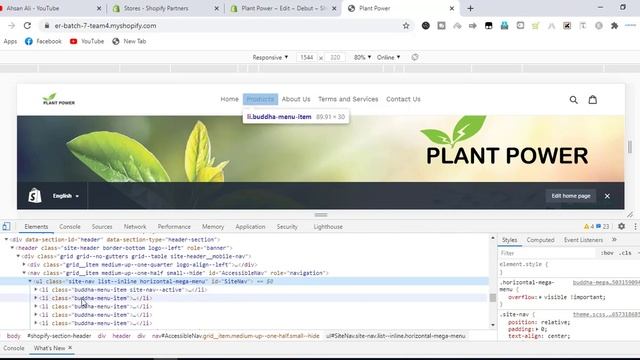This screenshot has width=640, height=360.
Task: Click the theme.scss source link
Action: tap(606, 314)
